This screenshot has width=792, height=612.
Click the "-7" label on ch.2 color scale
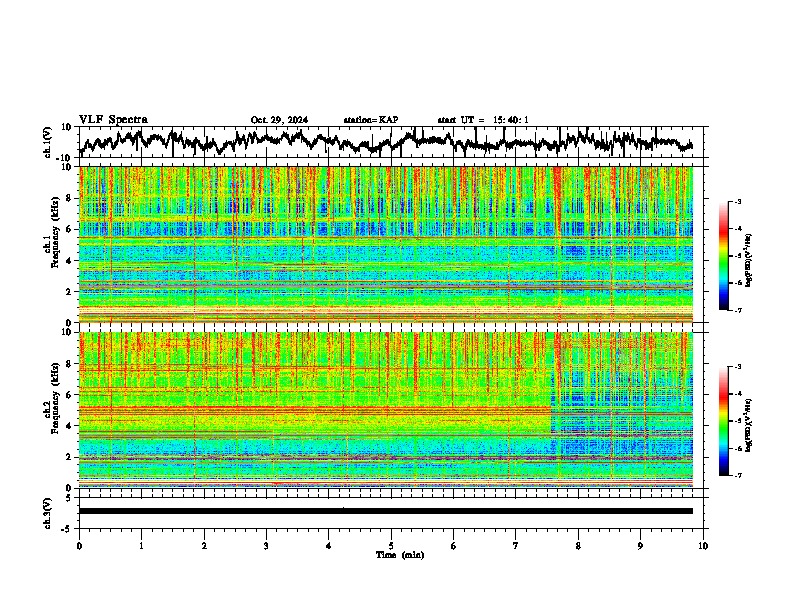(x=738, y=476)
